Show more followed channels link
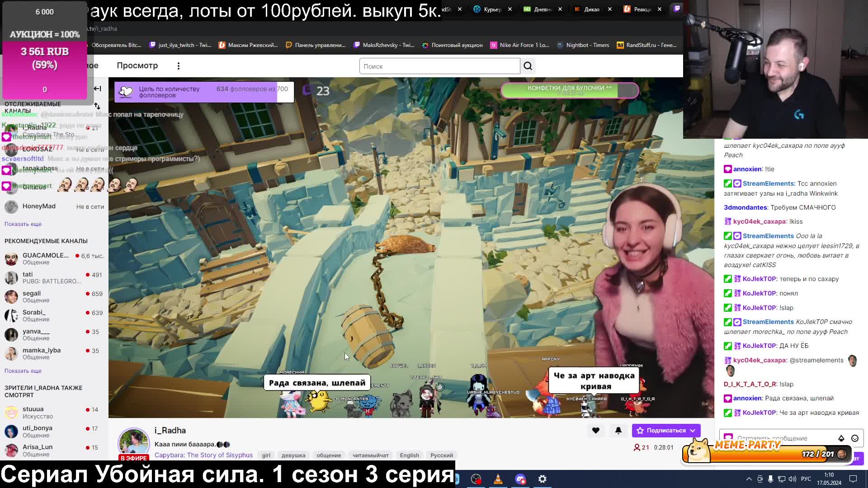This screenshot has height=488, width=868. [x=23, y=224]
